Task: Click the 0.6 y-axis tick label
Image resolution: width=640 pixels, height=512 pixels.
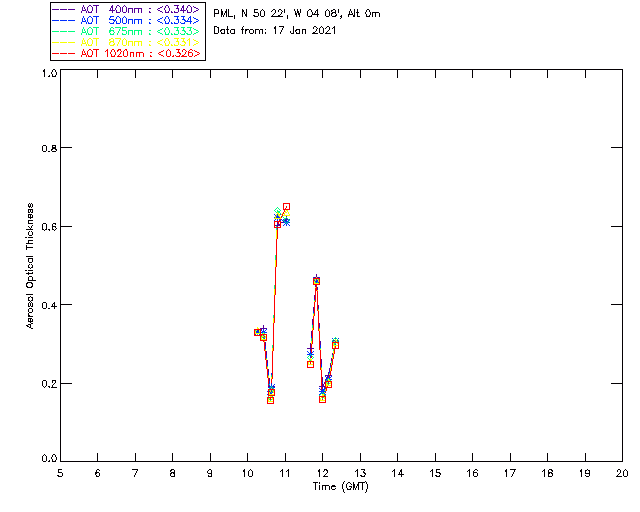Action: tap(49, 227)
